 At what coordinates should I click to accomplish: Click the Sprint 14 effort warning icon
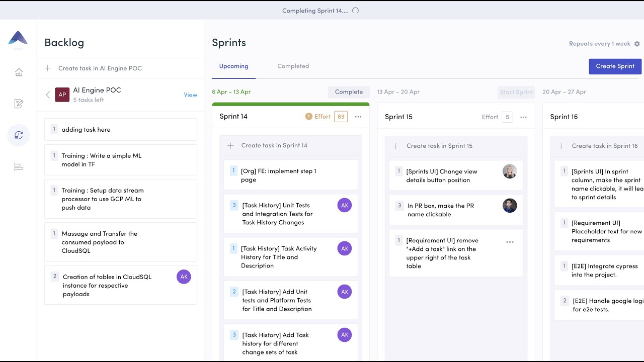309,117
